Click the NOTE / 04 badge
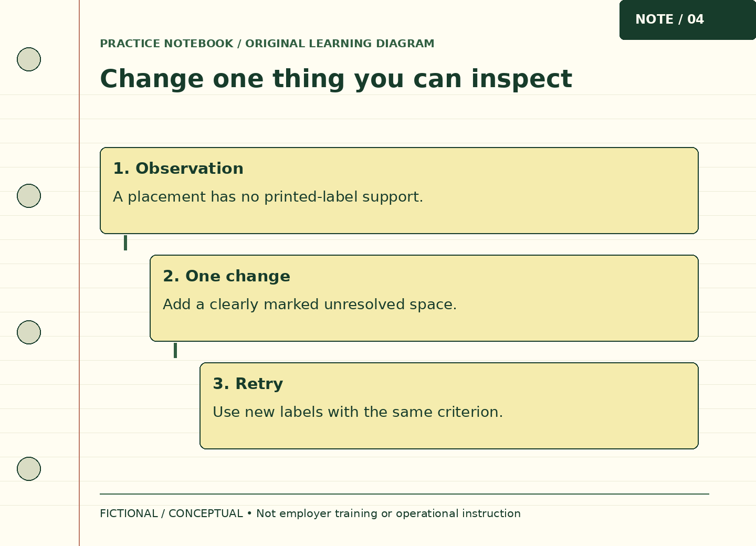This screenshot has height=546, width=756. click(x=688, y=20)
